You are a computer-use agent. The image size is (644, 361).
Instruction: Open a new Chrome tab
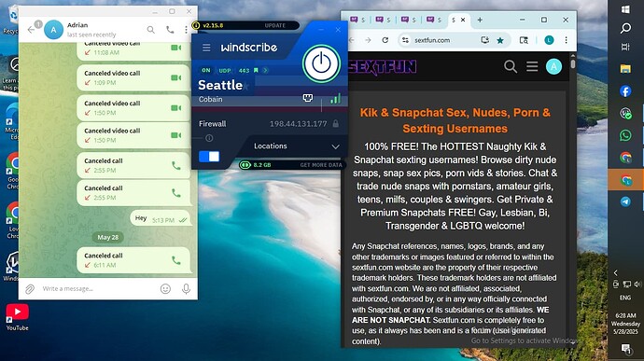(x=480, y=20)
